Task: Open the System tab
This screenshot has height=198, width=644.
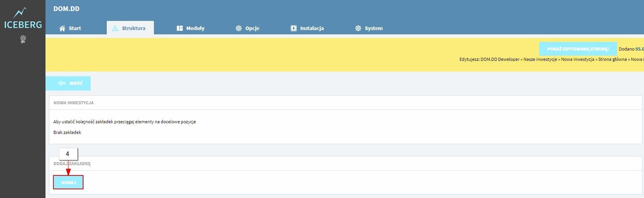Action: (x=369, y=28)
